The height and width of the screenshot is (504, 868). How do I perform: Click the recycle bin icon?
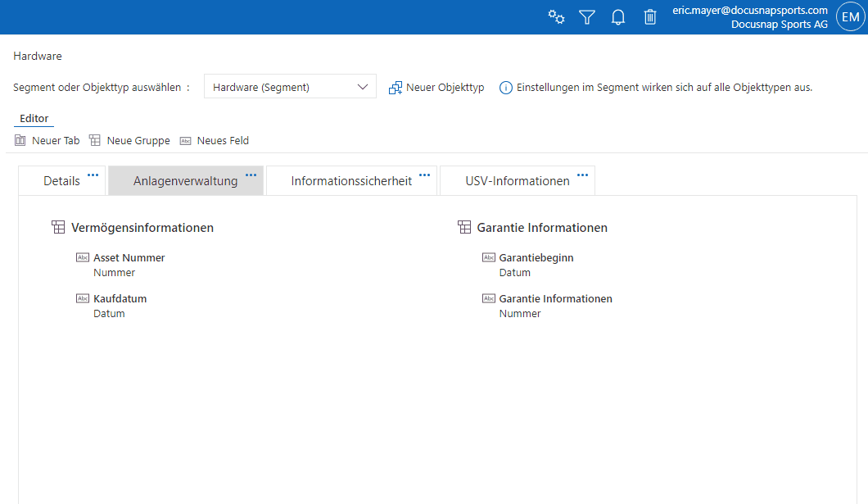coord(649,16)
